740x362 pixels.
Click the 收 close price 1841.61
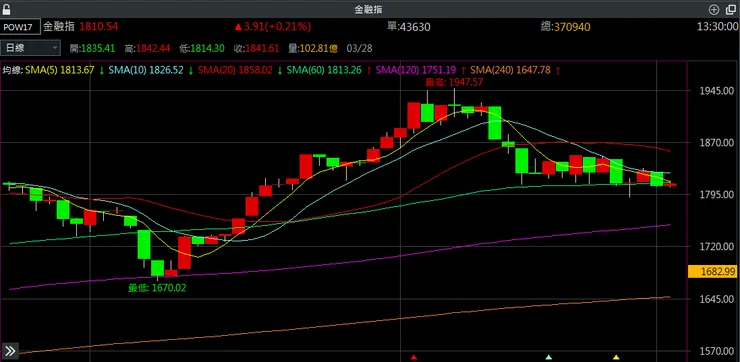point(257,48)
